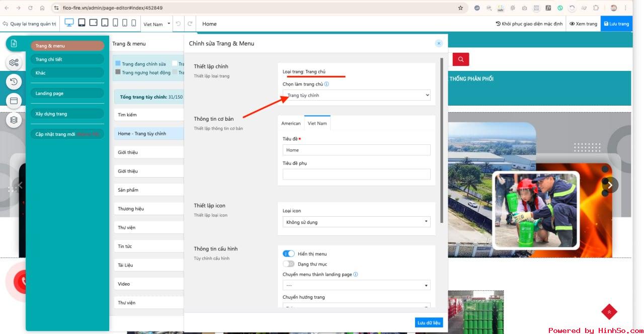Click the Lưu dữ liệu button
The image size is (644, 334).
(x=429, y=322)
